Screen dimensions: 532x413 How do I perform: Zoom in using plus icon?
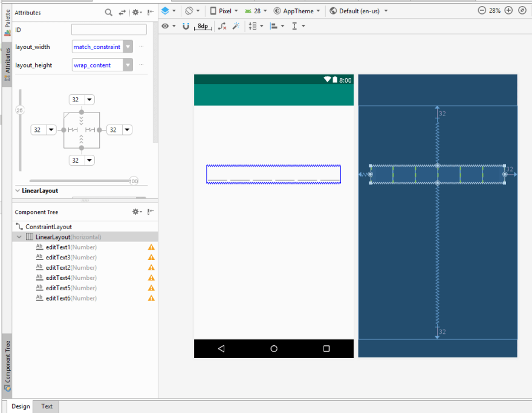508,10
